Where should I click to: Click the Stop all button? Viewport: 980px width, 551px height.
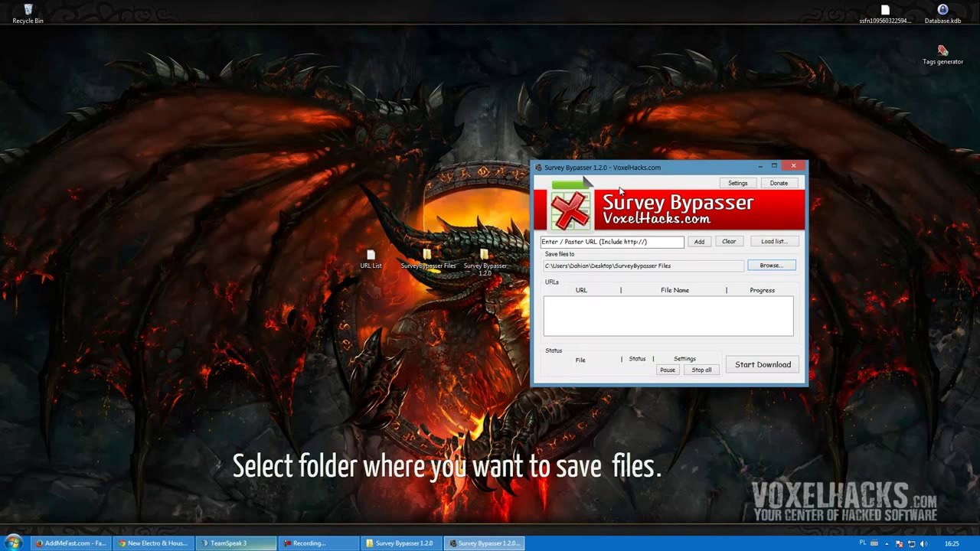[x=701, y=370]
